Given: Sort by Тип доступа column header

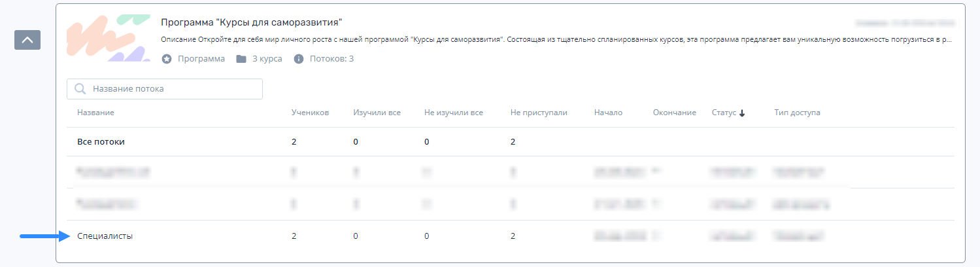Looking at the screenshot, I should (797, 113).
